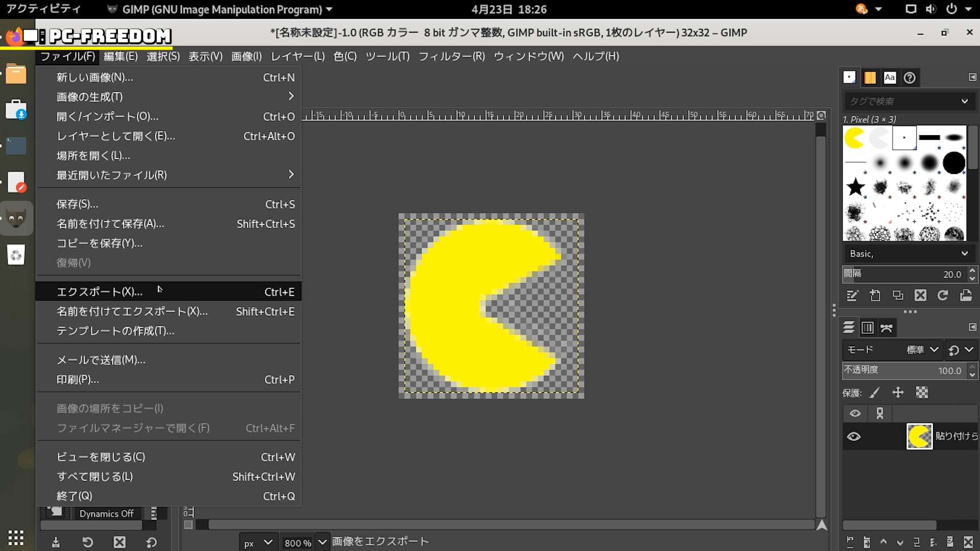This screenshot has height=551, width=980.
Task: Refresh the brushes list
Action: 943,295
